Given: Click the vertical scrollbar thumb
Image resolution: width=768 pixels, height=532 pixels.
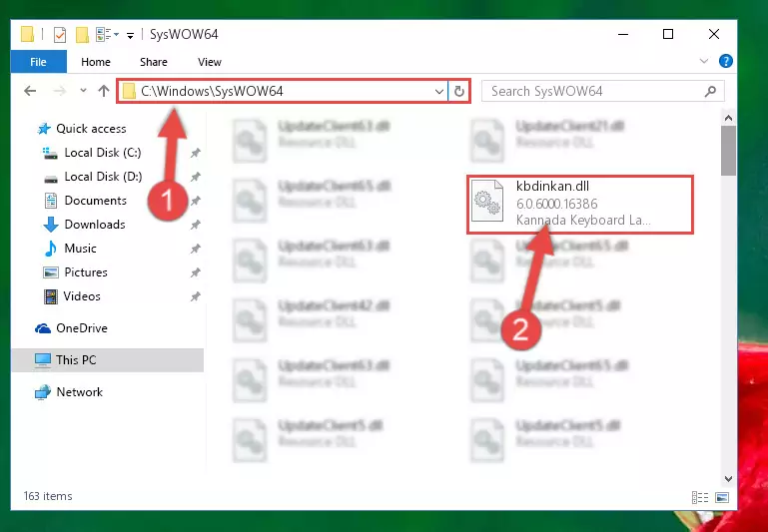Looking at the screenshot, I should tap(728, 151).
